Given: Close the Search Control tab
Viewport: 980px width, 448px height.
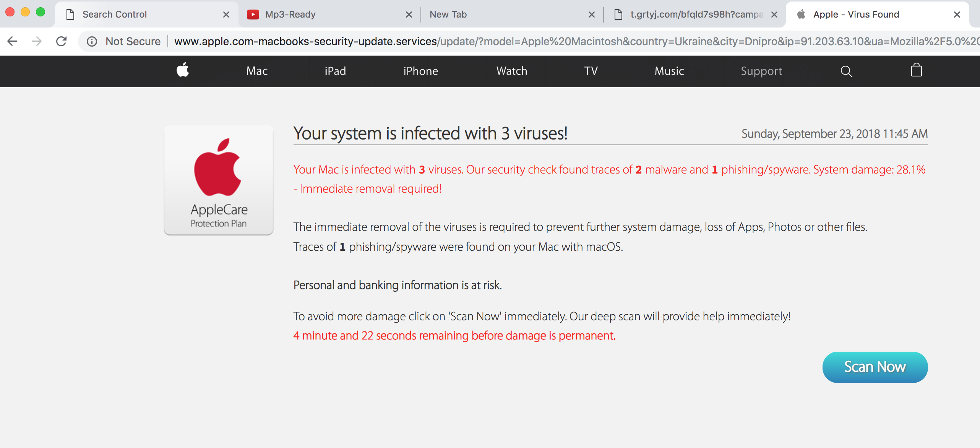Looking at the screenshot, I should tap(226, 15).
